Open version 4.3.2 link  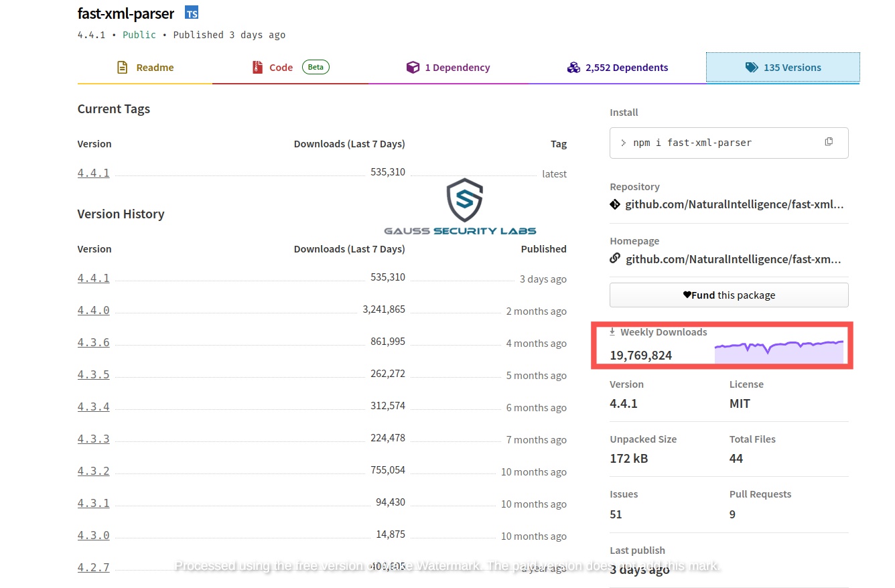click(94, 471)
